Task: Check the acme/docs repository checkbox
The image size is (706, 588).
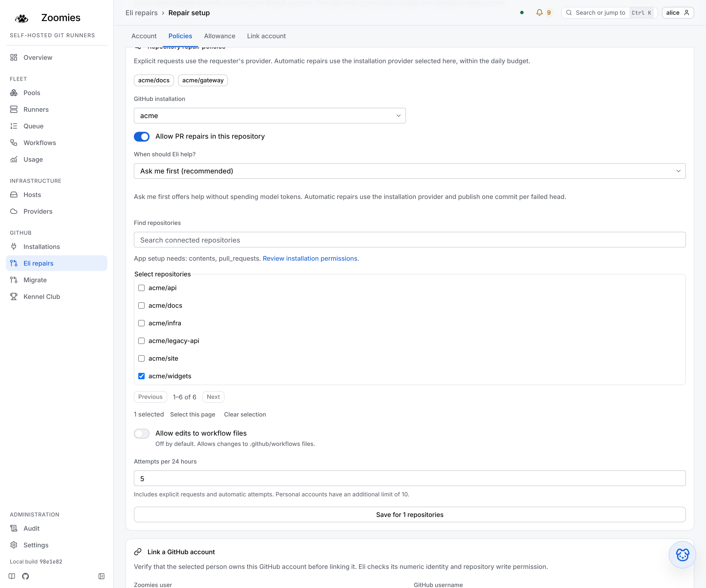Action: tap(141, 306)
